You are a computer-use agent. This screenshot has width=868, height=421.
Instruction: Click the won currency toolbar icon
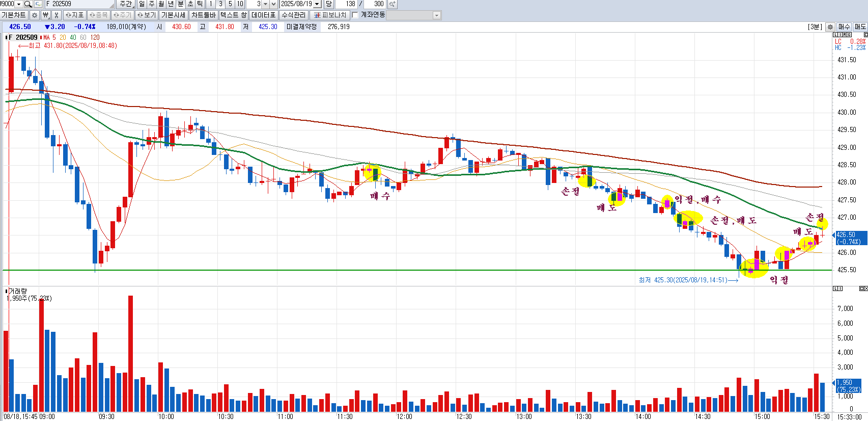coord(46,15)
